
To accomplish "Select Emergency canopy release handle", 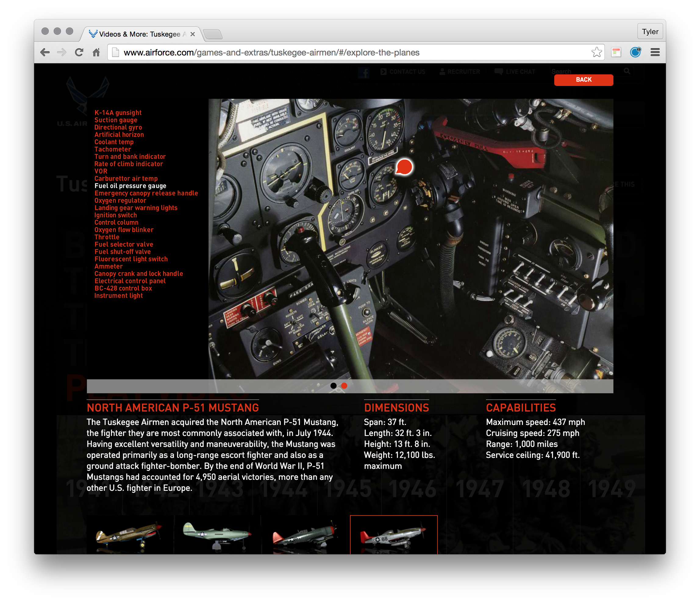I will tap(146, 193).
